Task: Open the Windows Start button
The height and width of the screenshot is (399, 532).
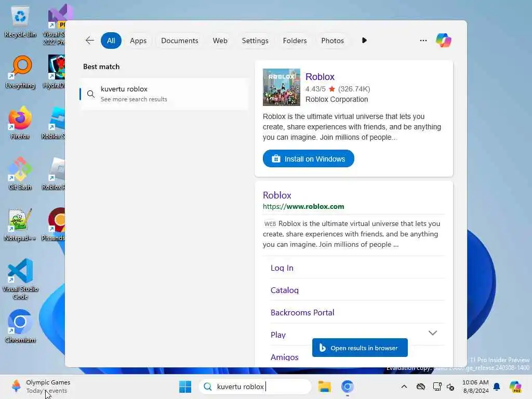Action: (185, 387)
